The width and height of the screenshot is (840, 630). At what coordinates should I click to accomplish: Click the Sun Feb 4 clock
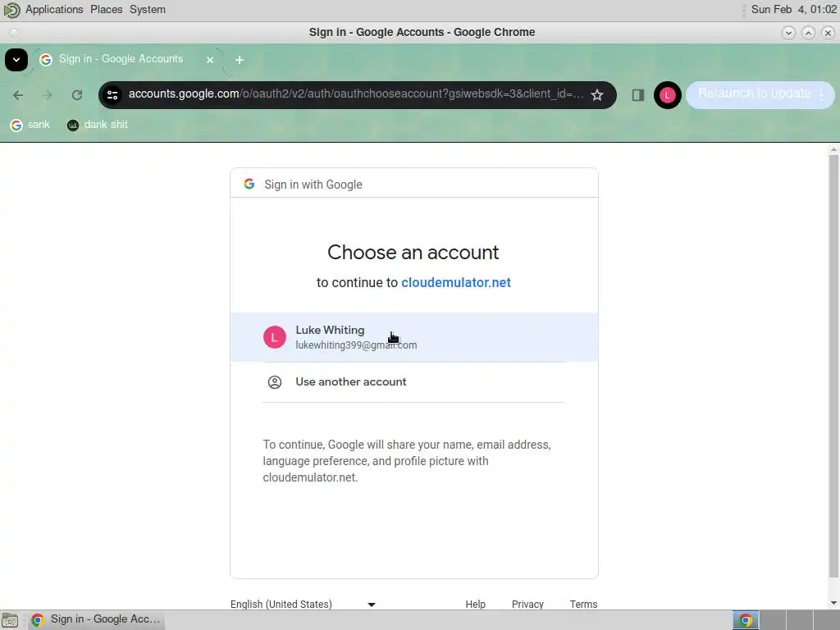tap(793, 10)
